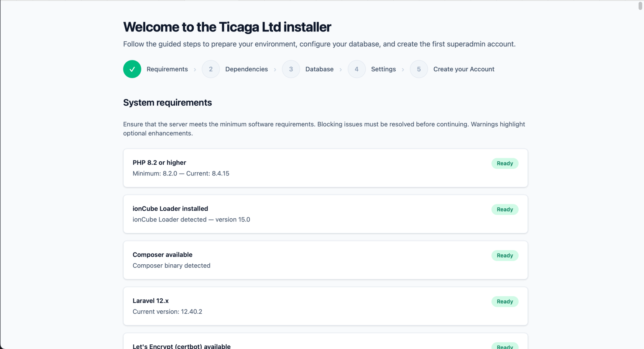Screen dimensions: 644x349
Task: Click the page vertical scrollbar thumb
Action: point(640,6)
